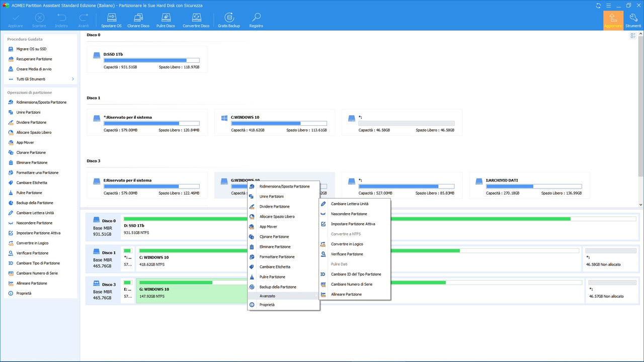Click Unire Partizioni in the left sidebar

[28, 112]
